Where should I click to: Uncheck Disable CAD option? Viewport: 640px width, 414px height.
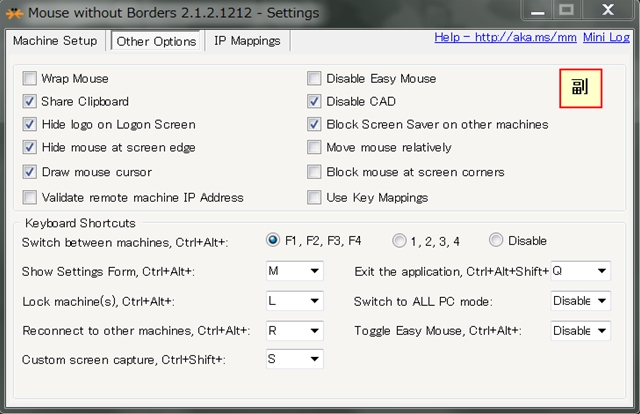[314, 101]
